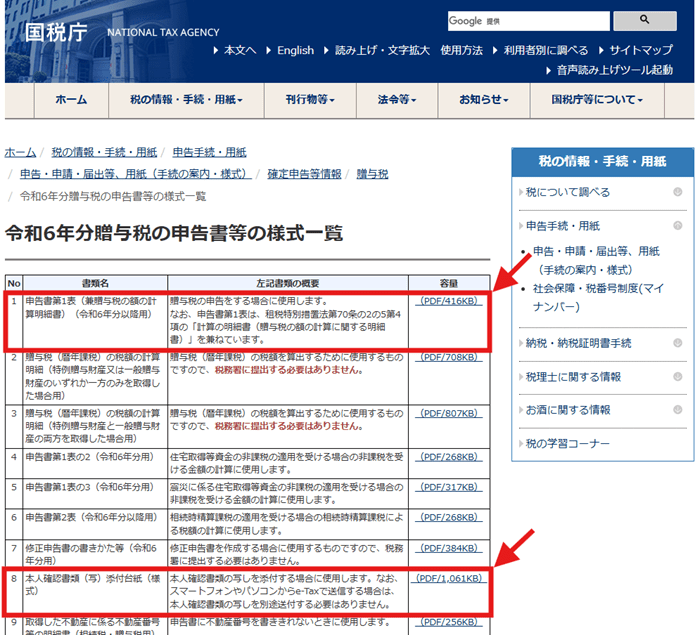Open 利用者別に調べる link
The width and height of the screenshot is (700, 635).
pyautogui.click(x=546, y=50)
